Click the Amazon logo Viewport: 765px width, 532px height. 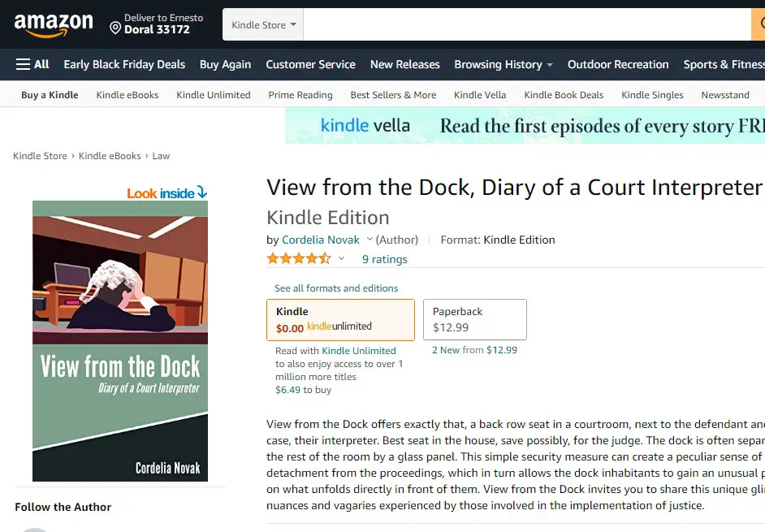(x=54, y=24)
